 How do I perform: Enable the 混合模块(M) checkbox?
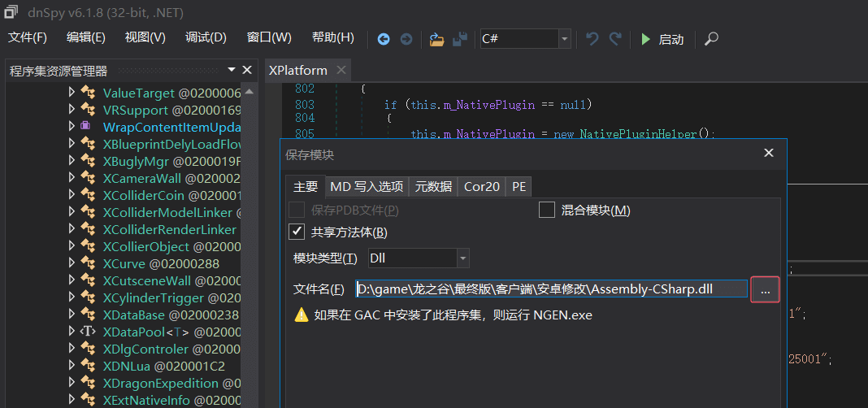[547, 211]
